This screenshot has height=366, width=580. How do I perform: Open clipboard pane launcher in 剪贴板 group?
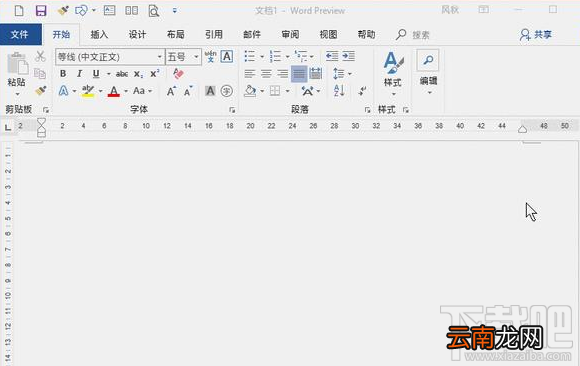(x=46, y=110)
